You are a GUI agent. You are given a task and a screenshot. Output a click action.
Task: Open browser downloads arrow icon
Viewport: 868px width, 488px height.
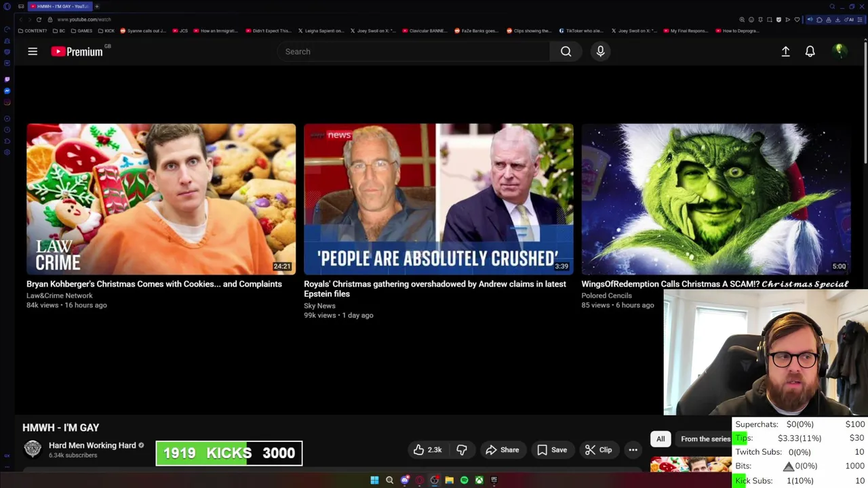837,20
